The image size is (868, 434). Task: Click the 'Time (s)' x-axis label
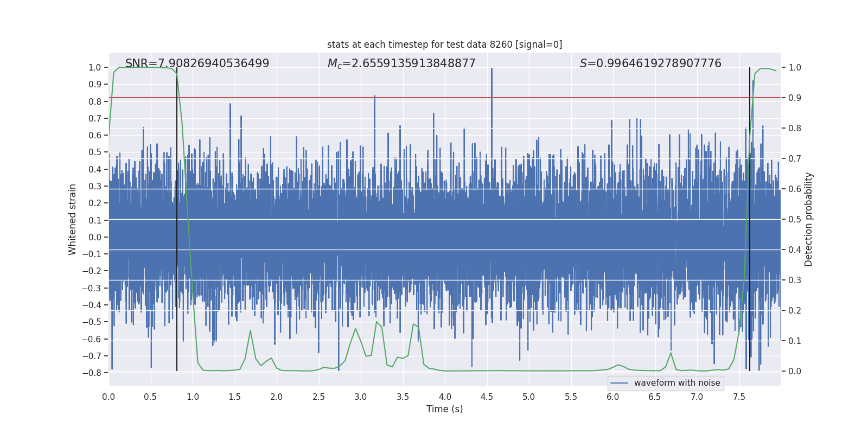tap(444, 409)
